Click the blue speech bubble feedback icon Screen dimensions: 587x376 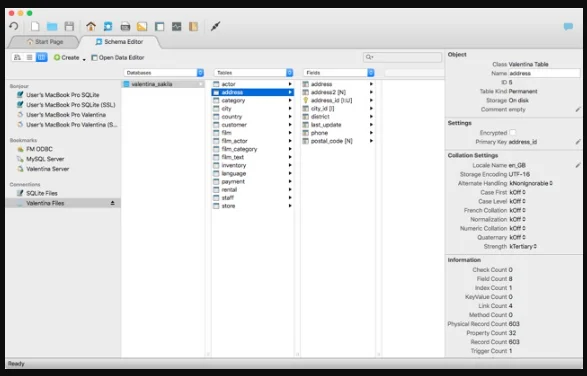[568, 27]
